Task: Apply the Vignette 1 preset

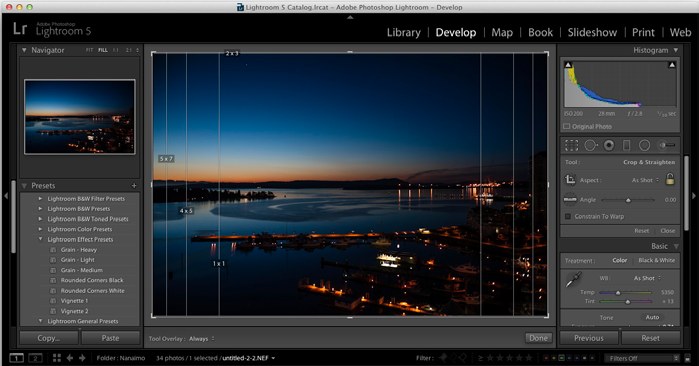Action: pos(74,301)
